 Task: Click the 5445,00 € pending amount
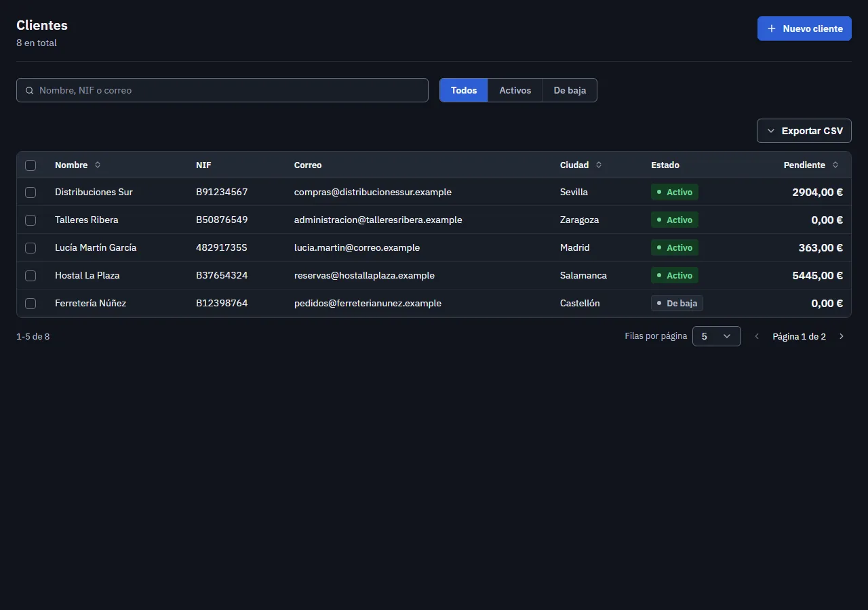(x=817, y=276)
